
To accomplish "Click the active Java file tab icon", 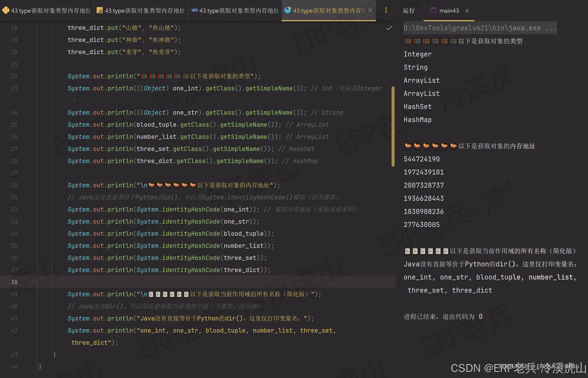I will [287, 10].
